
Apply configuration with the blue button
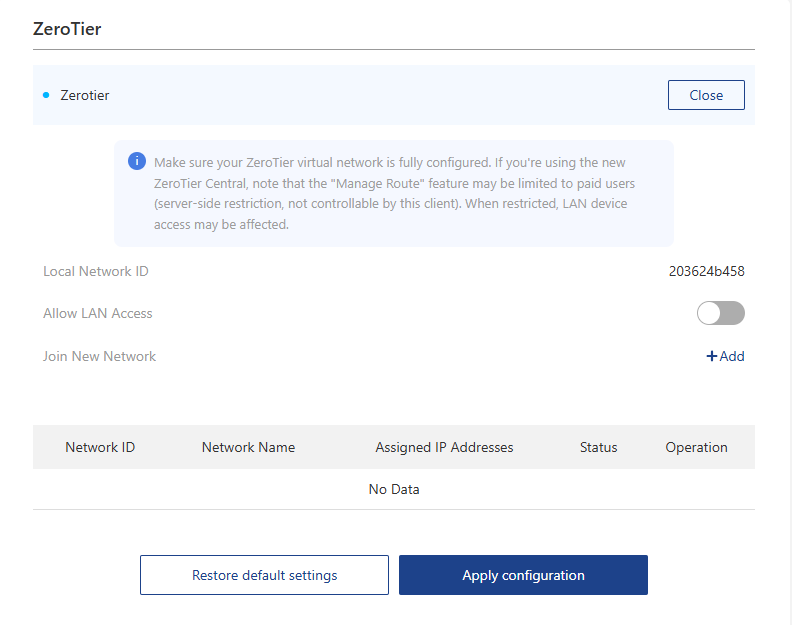point(523,575)
